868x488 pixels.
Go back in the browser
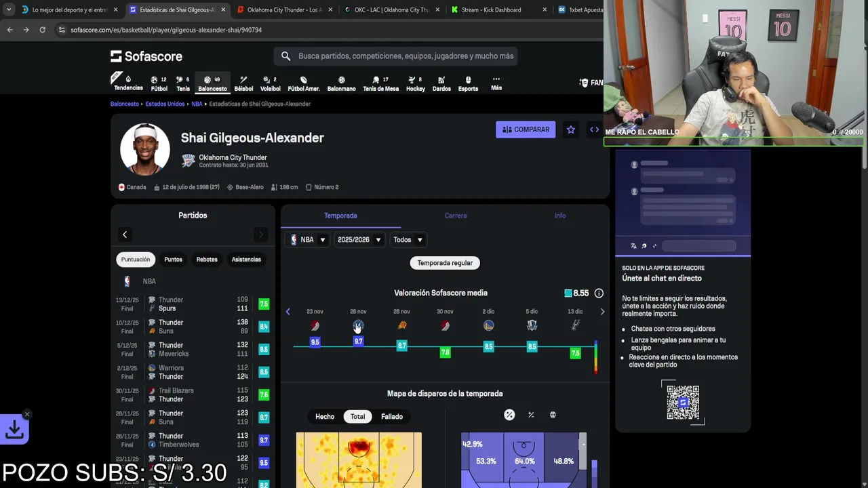click(x=9, y=30)
